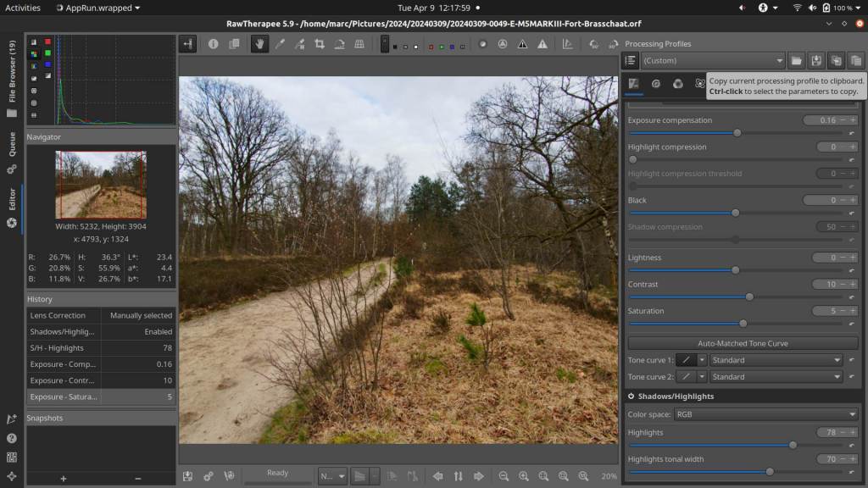The height and width of the screenshot is (488, 868).
Task: Show image info overlay icon
Action: click(x=213, y=44)
